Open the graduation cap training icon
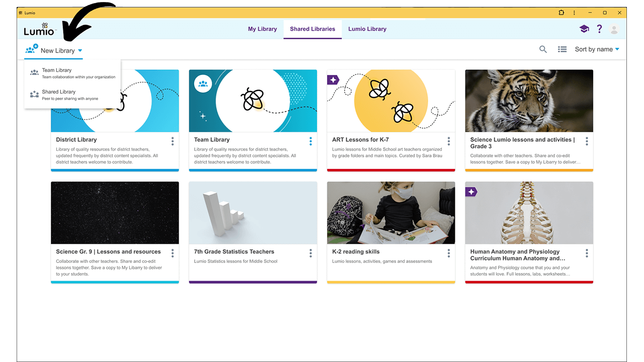 584,29
